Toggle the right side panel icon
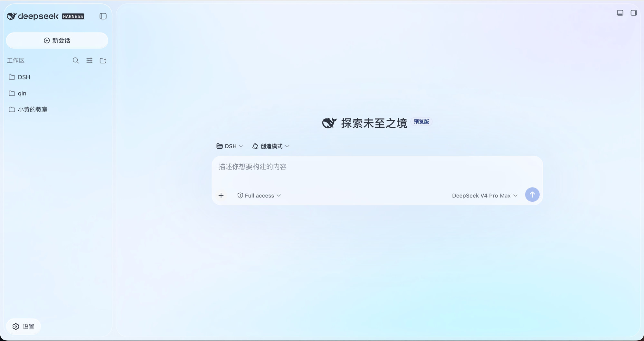This screenshot has height=341, width=644. (x=634, y=13)
